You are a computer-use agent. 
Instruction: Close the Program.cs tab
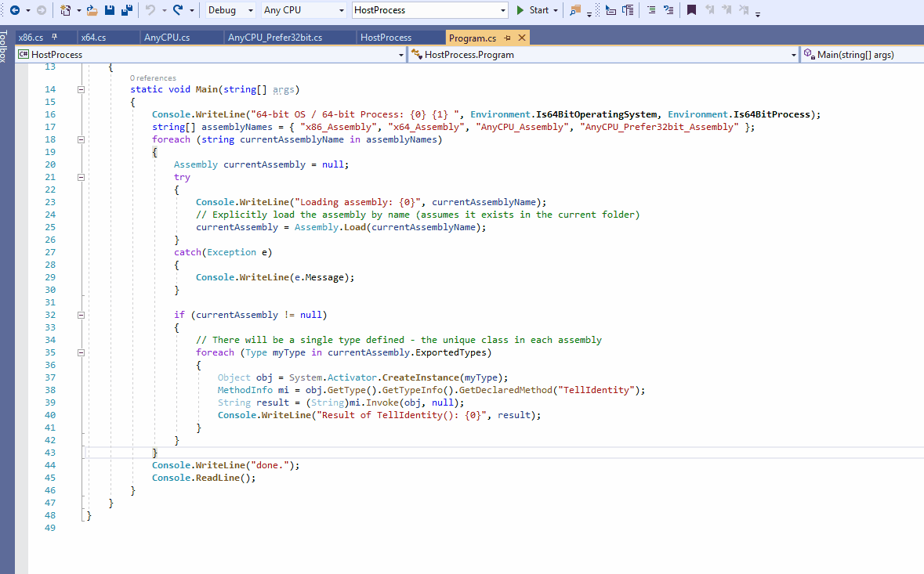tap(522, 38)
